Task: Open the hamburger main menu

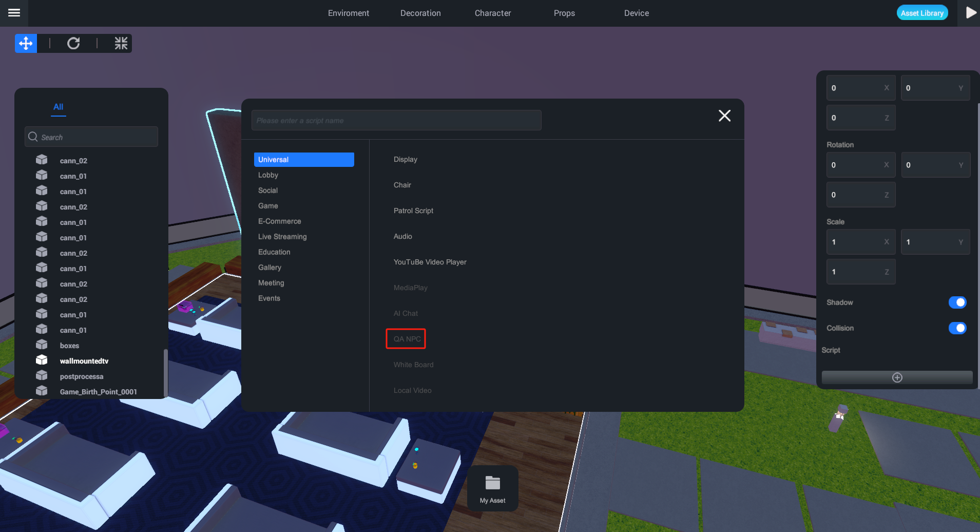Action: click(14, 13)
